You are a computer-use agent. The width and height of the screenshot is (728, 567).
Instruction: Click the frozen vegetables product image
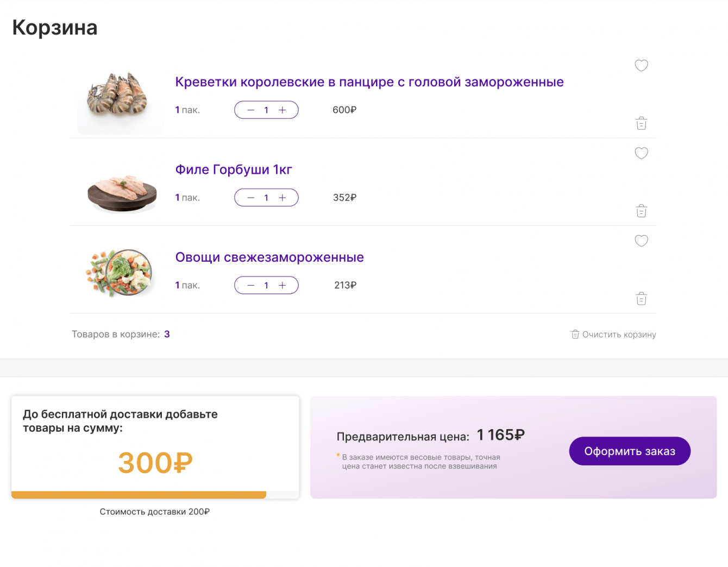(x=120, y=273)
